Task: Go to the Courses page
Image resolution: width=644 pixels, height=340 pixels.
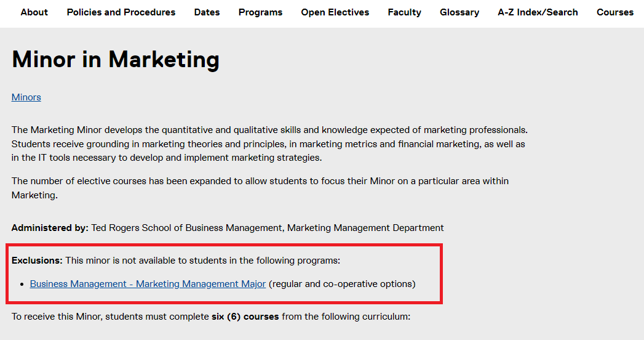Action: coord(614,12)
